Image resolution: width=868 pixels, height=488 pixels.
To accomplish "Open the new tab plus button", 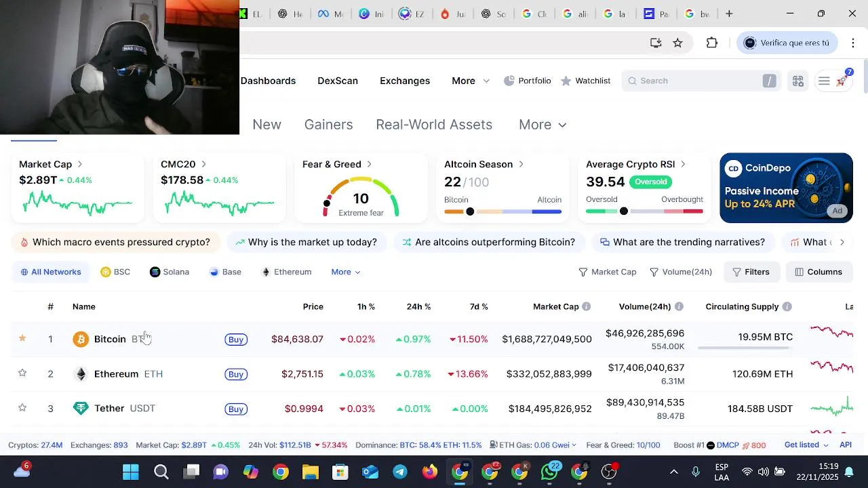I will (729, 14).
